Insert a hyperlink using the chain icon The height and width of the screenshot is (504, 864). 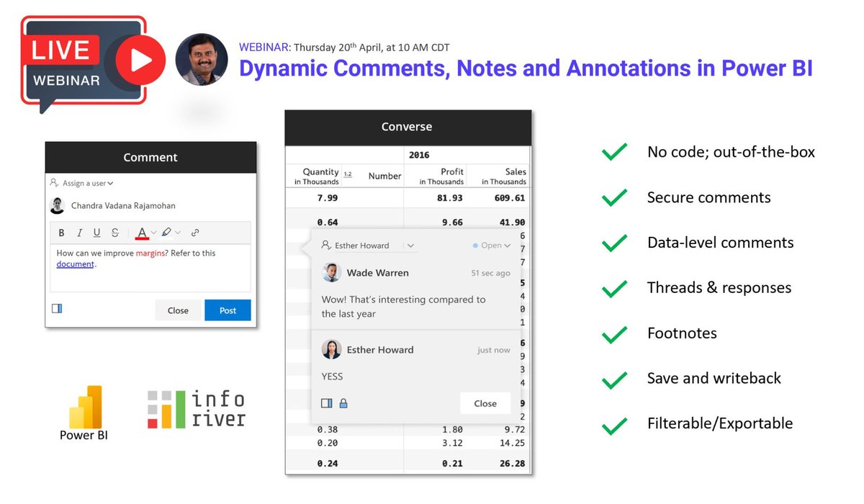pos(195,233)
